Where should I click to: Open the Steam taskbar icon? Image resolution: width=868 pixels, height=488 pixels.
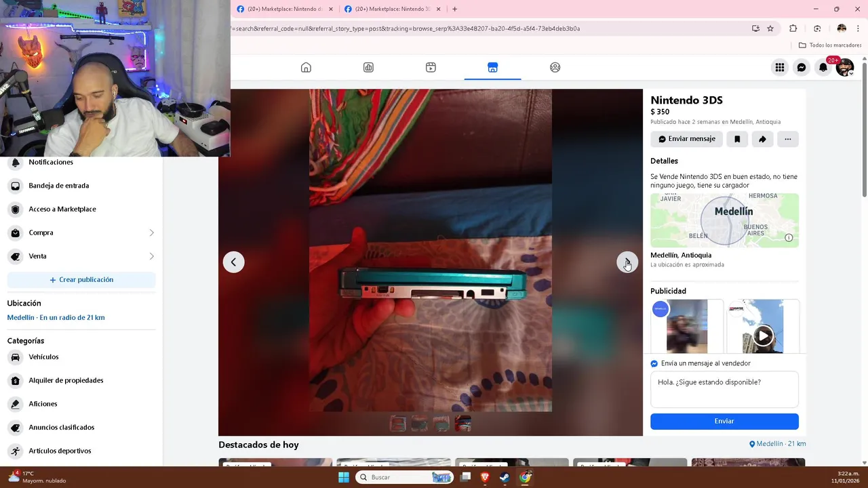tap(505, 477)
